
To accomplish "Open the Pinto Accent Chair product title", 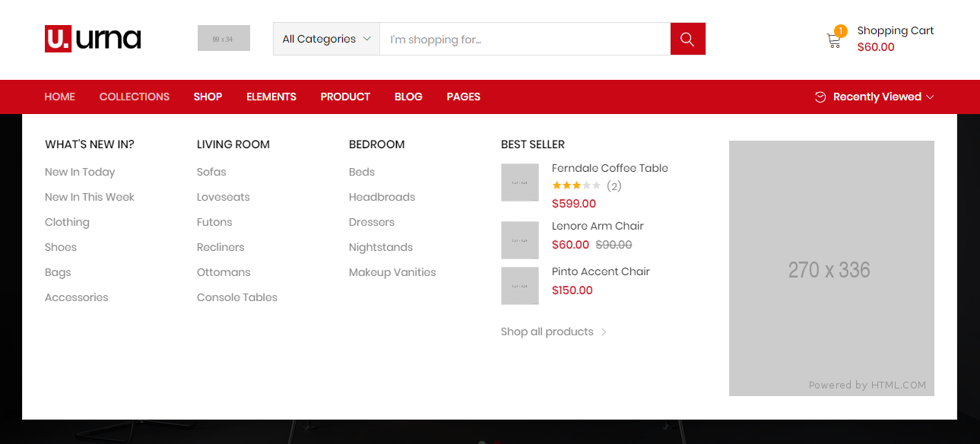I will 601,271.
